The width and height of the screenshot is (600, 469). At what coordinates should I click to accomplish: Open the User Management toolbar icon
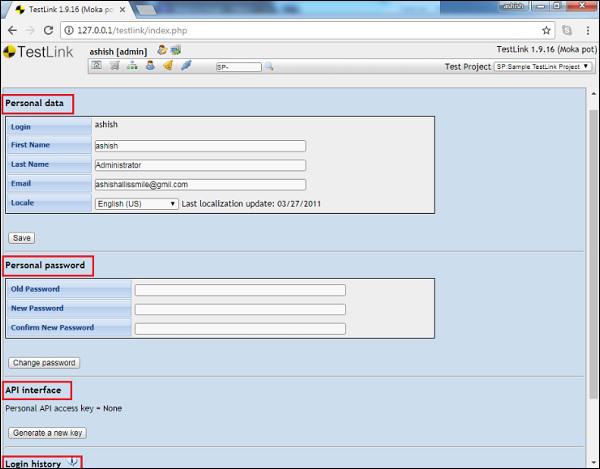click(x=150, y=66)
